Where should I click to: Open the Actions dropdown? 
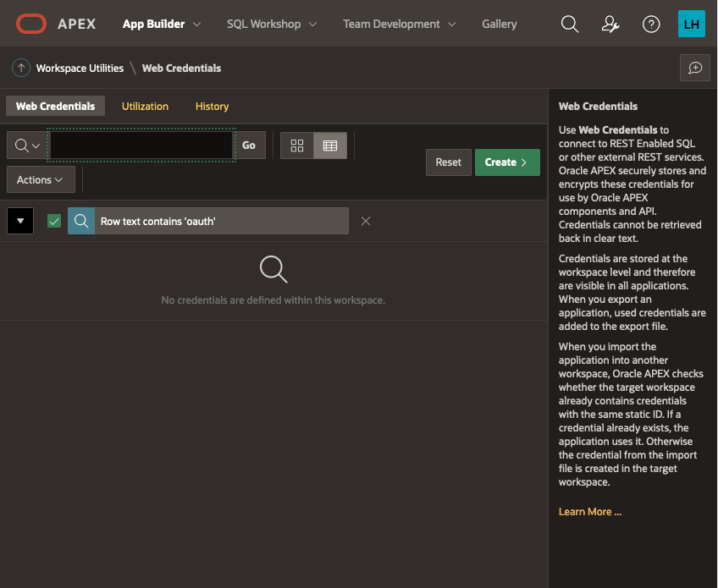41,179
